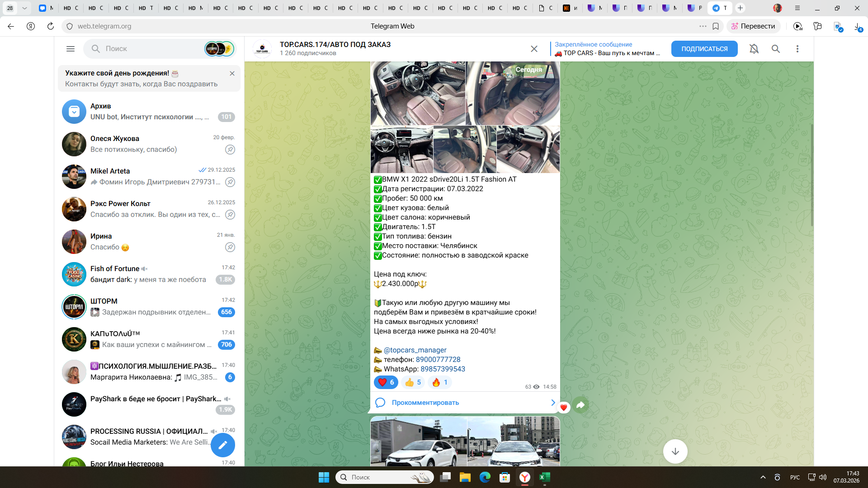The height and width of the screenshot is (488, 868).
Task: Open the tab groups dropdown arrow
Action: pyautogui.click(x=24, y=8)
